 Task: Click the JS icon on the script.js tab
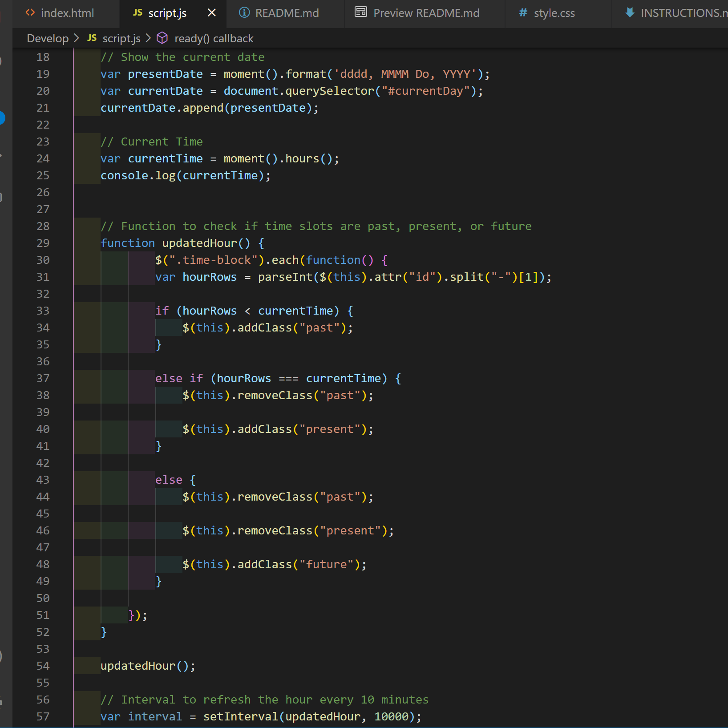tap(138, 12)
